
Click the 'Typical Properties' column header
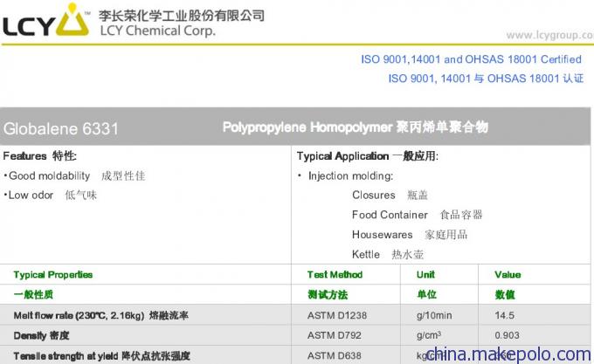coord(53,275)
